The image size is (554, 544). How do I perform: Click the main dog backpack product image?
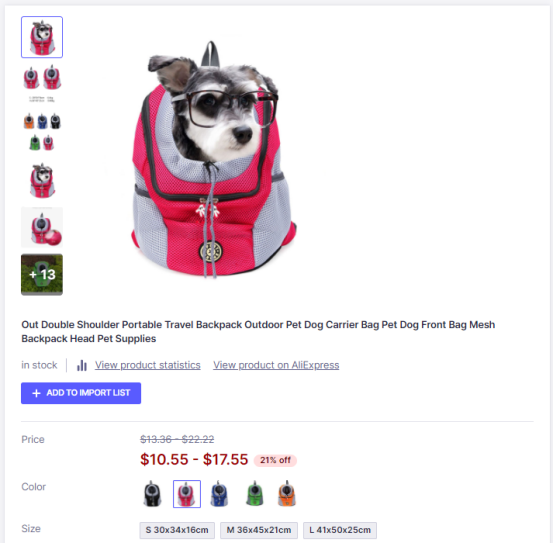(x=213, y=160)
